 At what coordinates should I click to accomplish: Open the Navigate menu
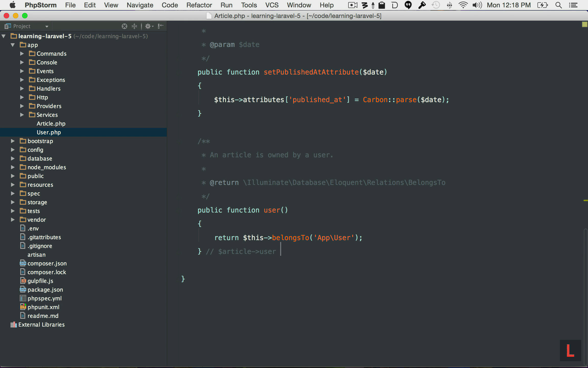[140, 5]
